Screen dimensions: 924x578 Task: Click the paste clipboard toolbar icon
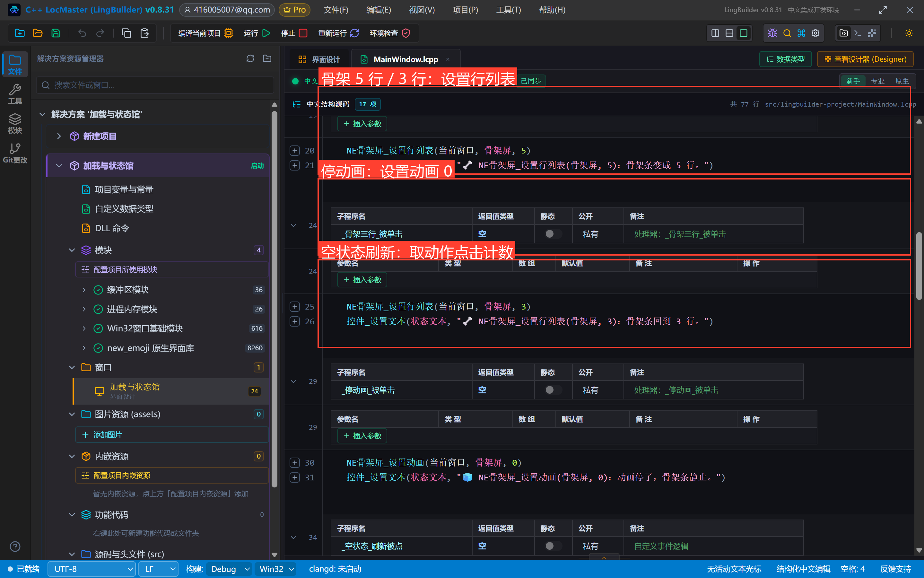(144, 33)
